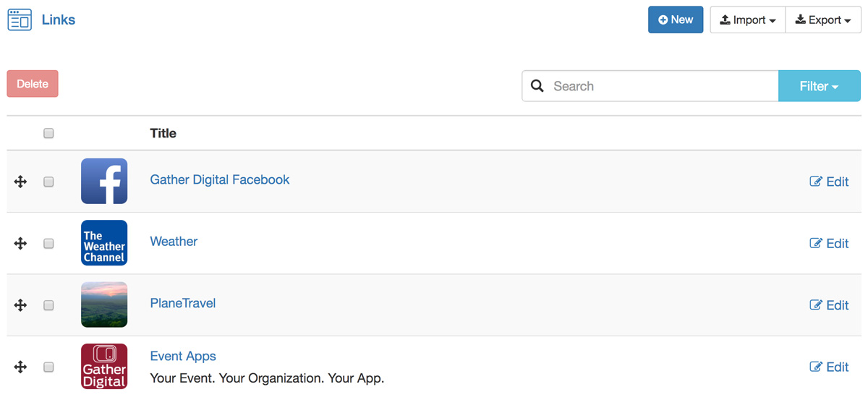Expand the Filter dropdown
The width and height of the screenshot is (868, 400).
820,86
